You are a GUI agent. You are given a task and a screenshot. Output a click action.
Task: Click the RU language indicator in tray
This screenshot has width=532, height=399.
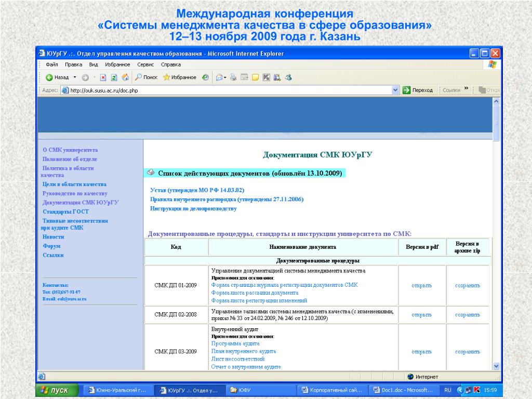tap(448, 390)
